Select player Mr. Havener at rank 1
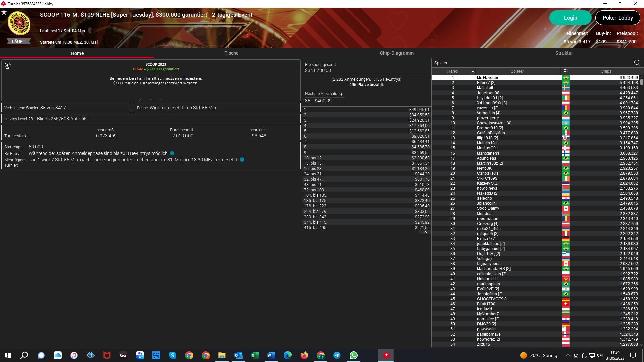This screenshot has width=644, height=362. pyautogui.click(x=535, y=78)
